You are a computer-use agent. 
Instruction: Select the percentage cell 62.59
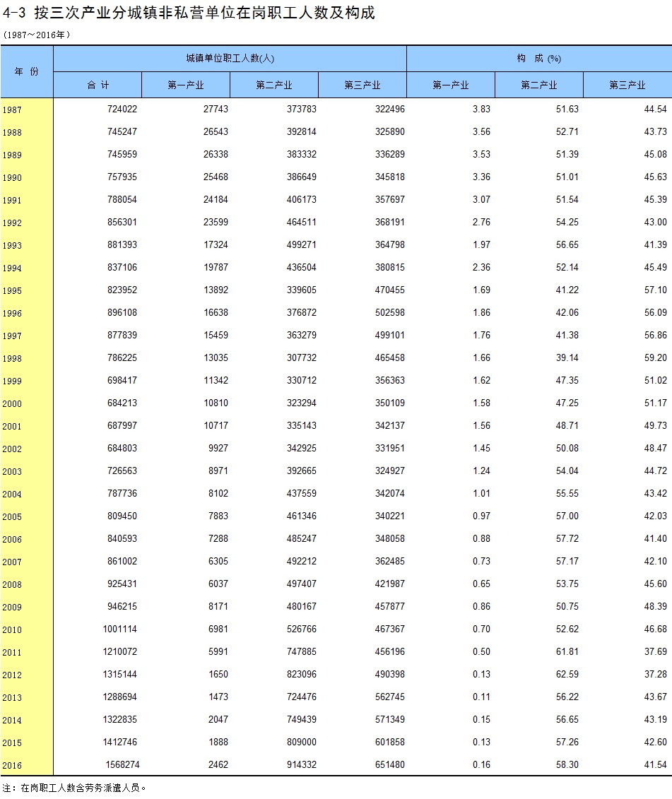pos(567,674)
